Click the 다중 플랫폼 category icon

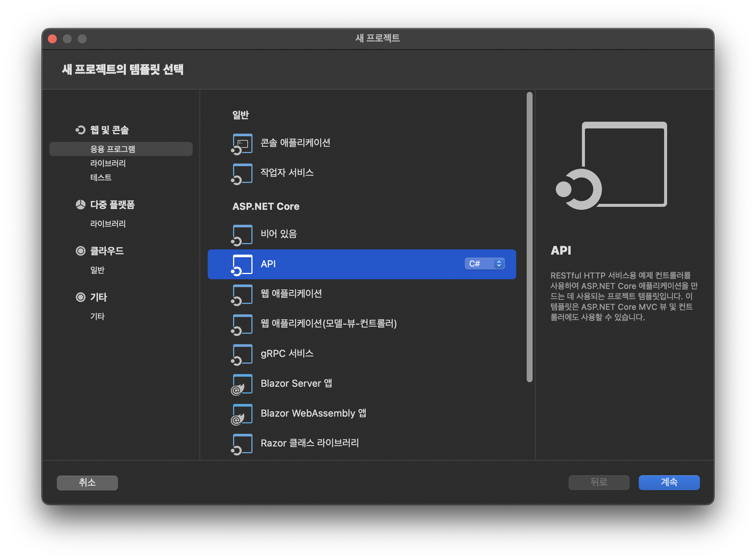(80, 205)
